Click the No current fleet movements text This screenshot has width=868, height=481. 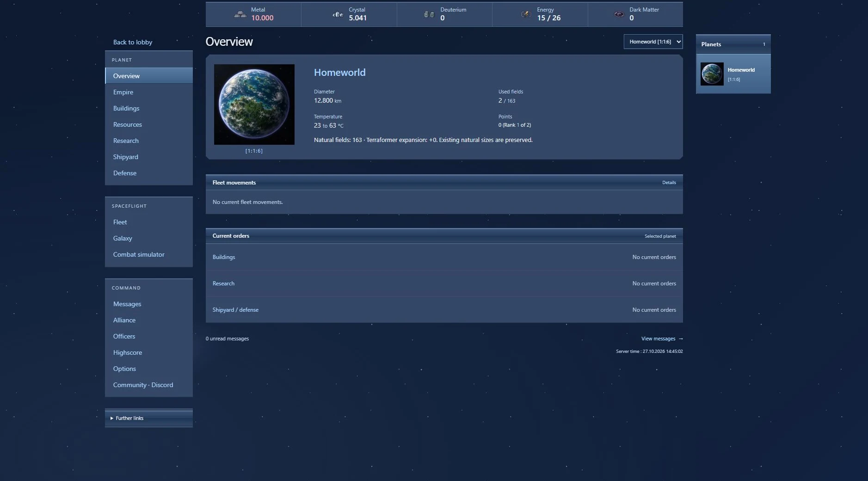pyautogui.click(x=247, y=202)
